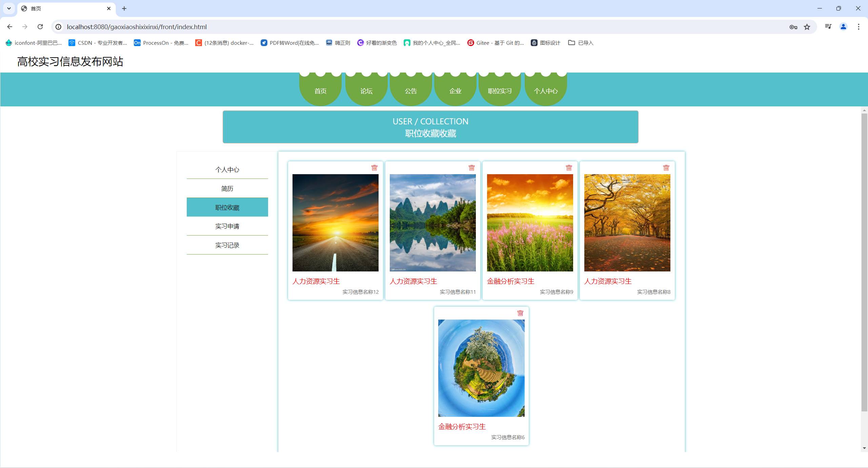This screenshot has height=468, width=868.
Task: Bookmark this page with star icon
Action: [807, 27]
